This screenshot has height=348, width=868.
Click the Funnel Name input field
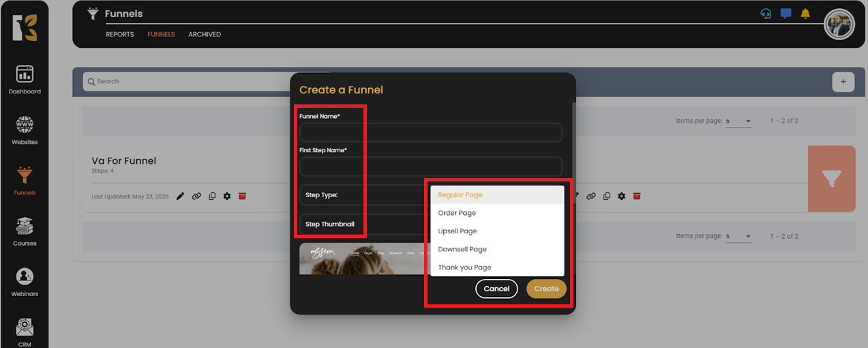[431, 132]
